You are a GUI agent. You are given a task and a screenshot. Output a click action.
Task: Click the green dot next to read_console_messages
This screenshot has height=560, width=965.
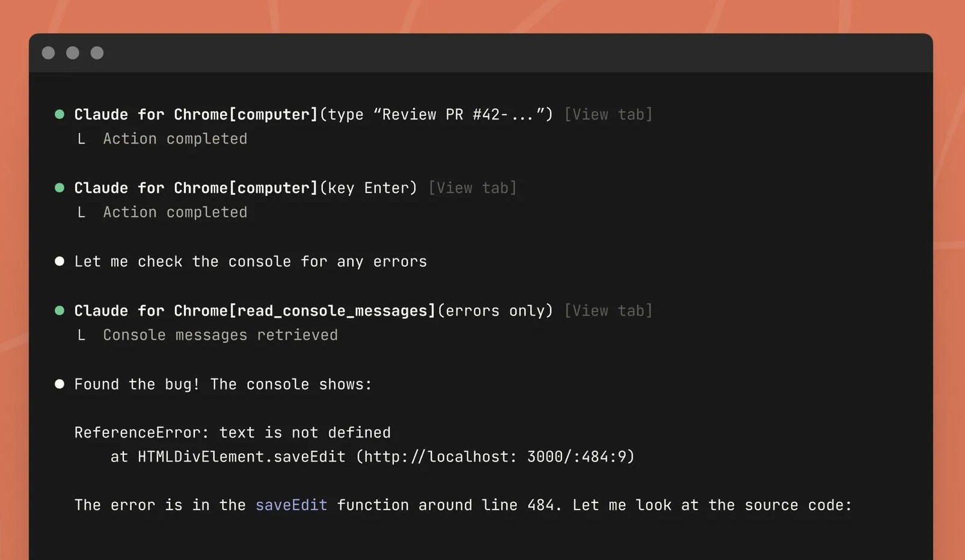(60, 311)
